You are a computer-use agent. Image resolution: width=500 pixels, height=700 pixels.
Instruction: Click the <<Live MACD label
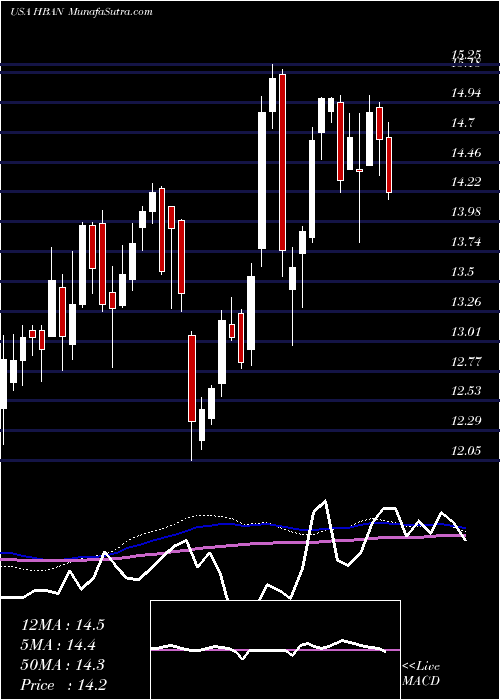click(x=421, y=673)
